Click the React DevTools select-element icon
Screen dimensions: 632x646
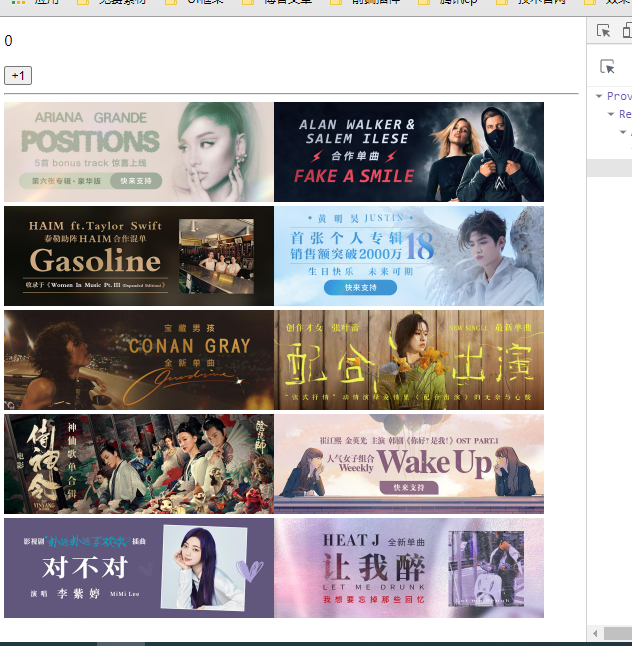(607, 67)
